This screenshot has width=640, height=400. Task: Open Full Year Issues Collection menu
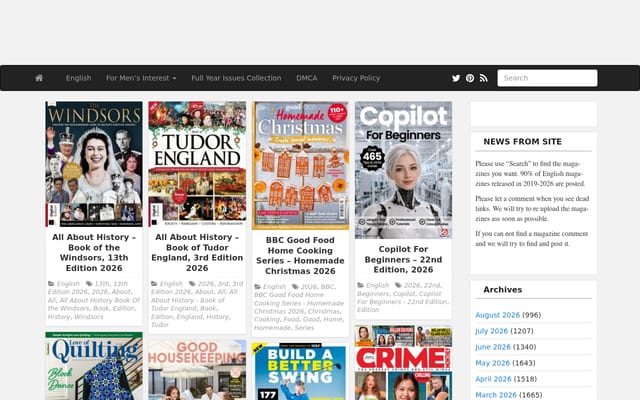[x=236, y=78]
